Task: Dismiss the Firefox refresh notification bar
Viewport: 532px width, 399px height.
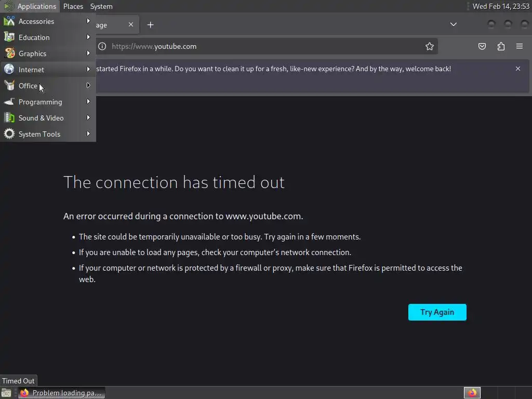Action: [518, 69]
